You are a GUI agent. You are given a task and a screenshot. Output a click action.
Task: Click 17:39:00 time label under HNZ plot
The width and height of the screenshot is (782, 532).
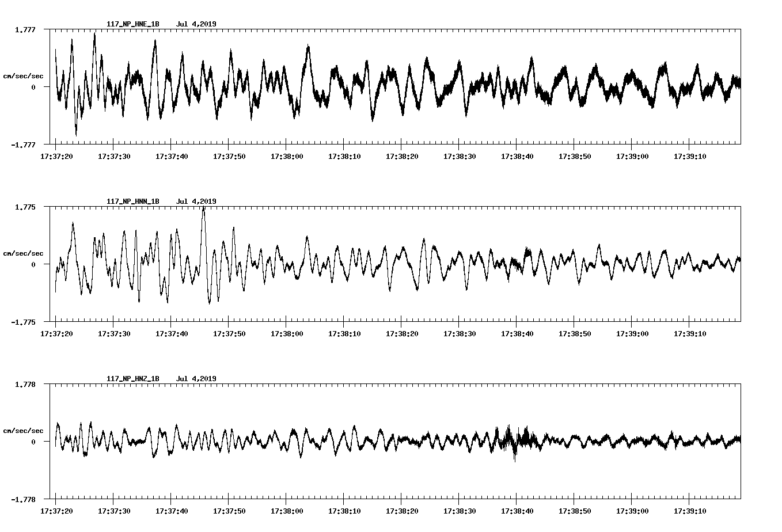632,511
